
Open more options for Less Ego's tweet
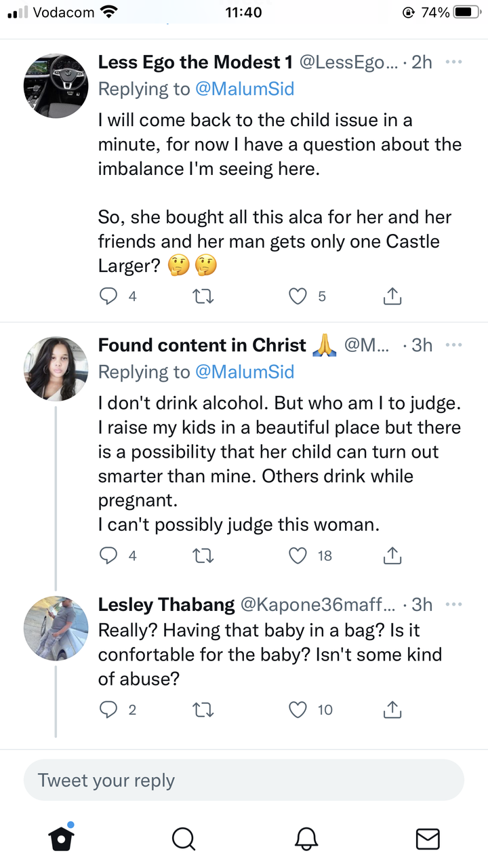pos(453,62)
